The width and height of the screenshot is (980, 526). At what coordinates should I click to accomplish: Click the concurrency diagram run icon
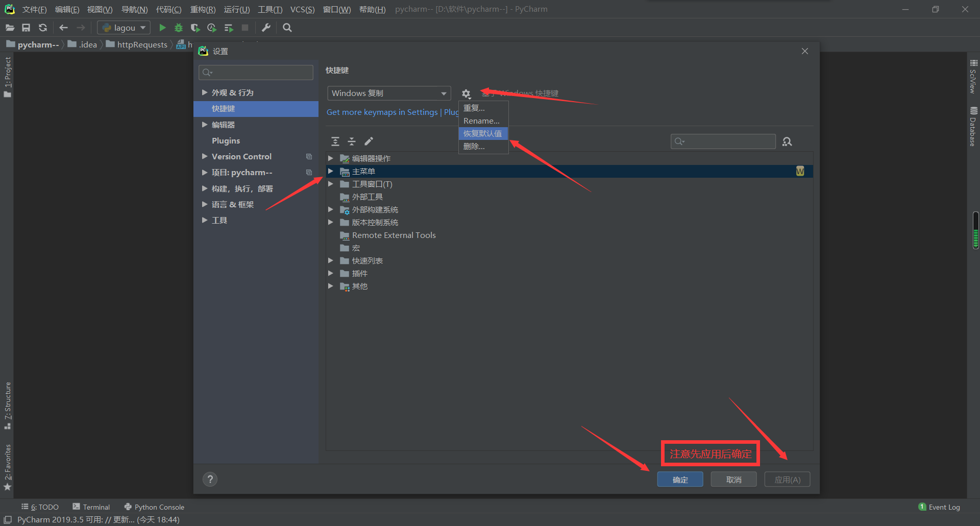(x=228, y=28)
